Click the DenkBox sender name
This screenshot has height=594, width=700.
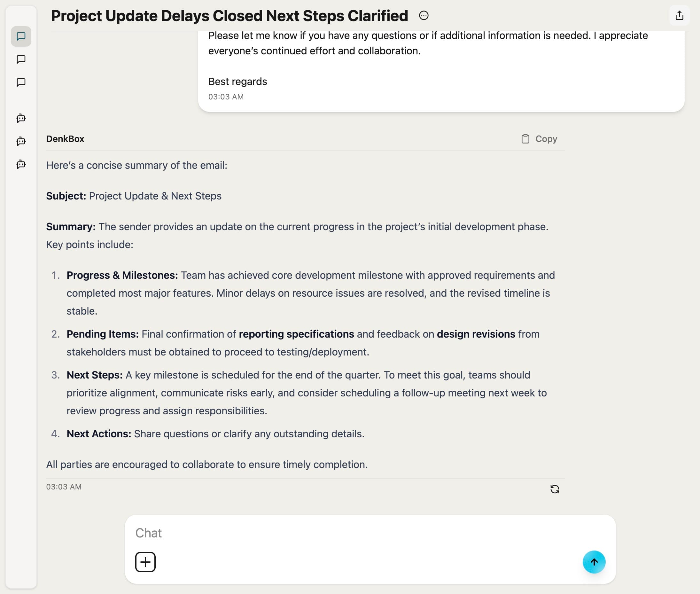pyautogui.click(x=65, y=139)
